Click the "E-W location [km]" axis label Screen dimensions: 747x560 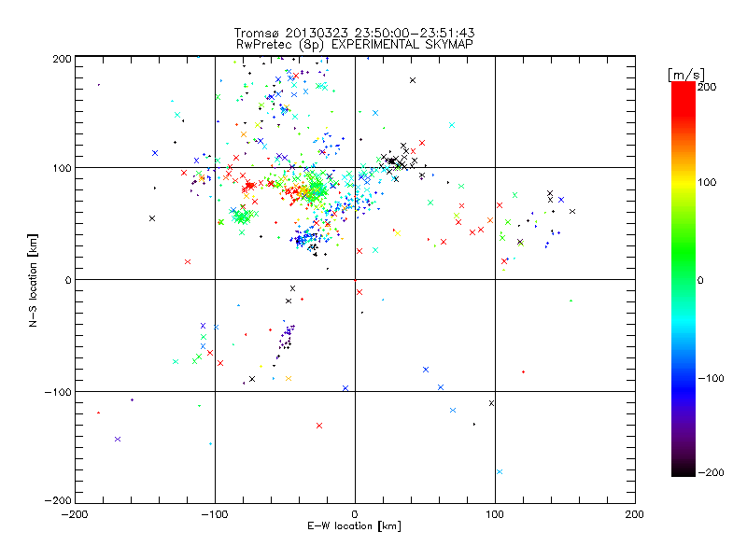point(354,525)
